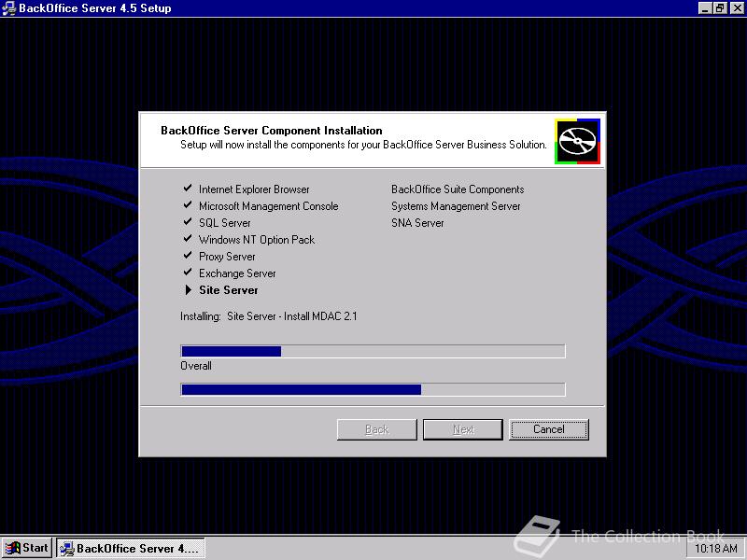Click the checkmark beside Exchange Server
This screenshot has width=747, height=560.
coord(188,272)
